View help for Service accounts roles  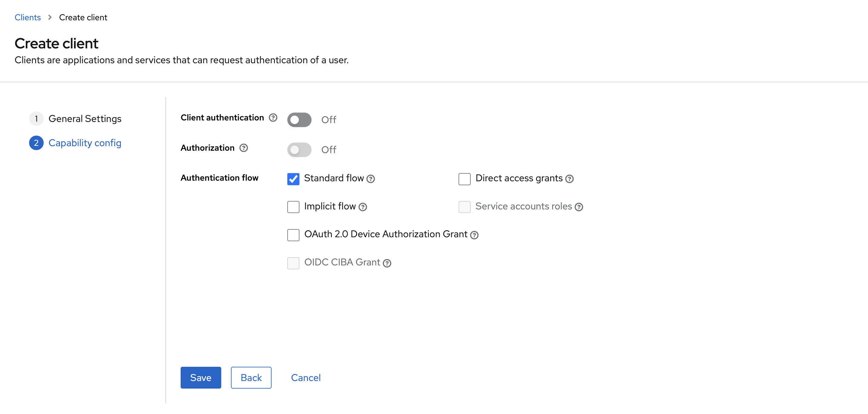tap(579, 207)
